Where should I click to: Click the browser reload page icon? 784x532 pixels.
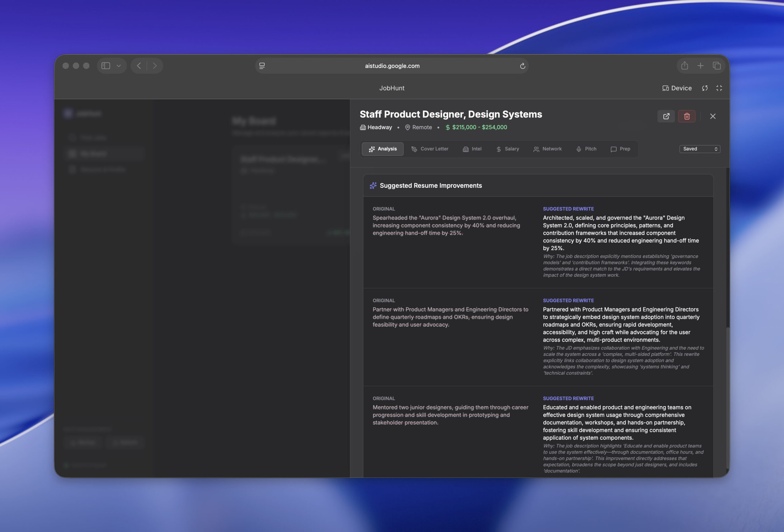coord(522,66)
